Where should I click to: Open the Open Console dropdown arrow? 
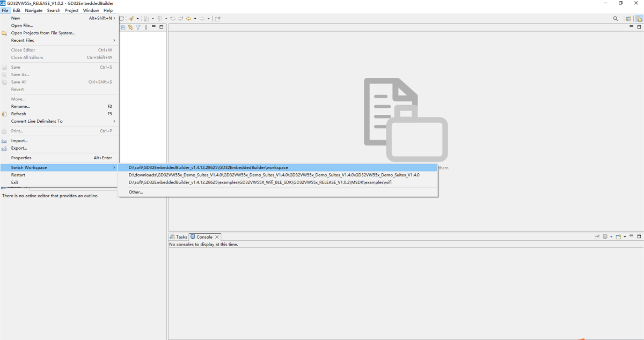pos(625,236)
